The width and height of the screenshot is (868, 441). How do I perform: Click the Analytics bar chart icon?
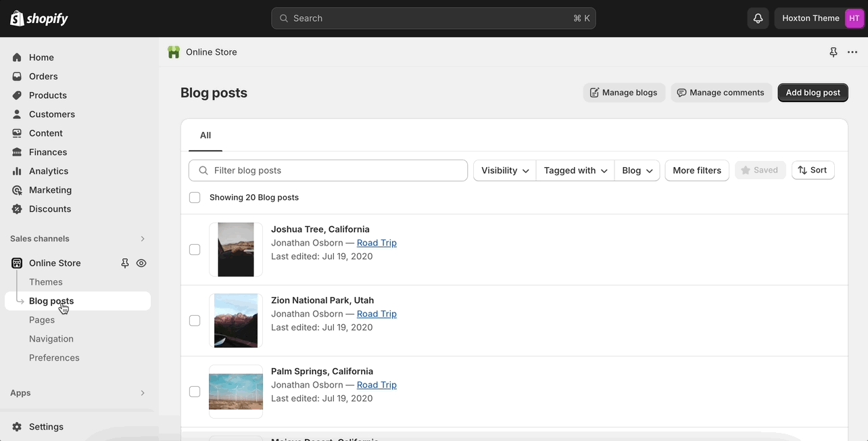point(17,171)
